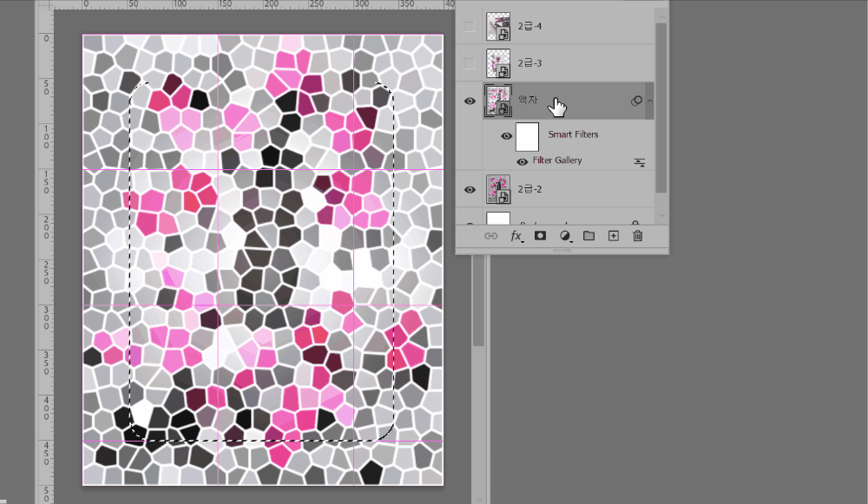This screenshot has height=504, width=868.
Task: Open the Filter Gallery entry
Action: pyautogui.click(x=557, y=160)
